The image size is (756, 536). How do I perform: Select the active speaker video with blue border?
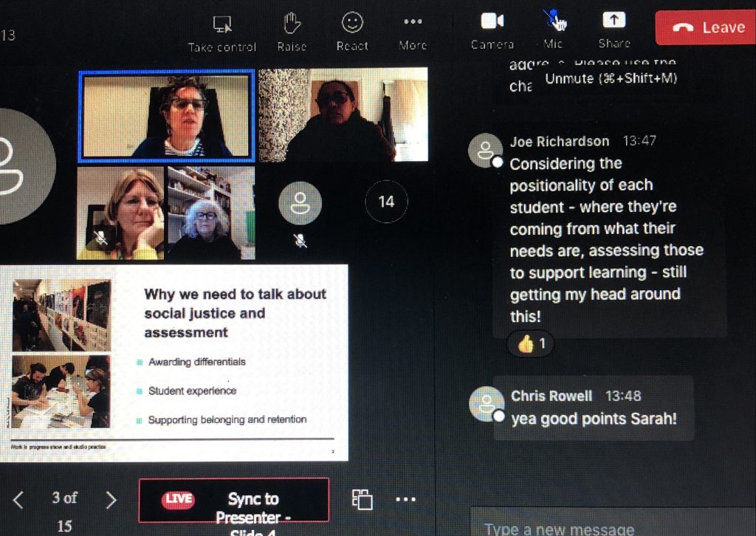167,116
